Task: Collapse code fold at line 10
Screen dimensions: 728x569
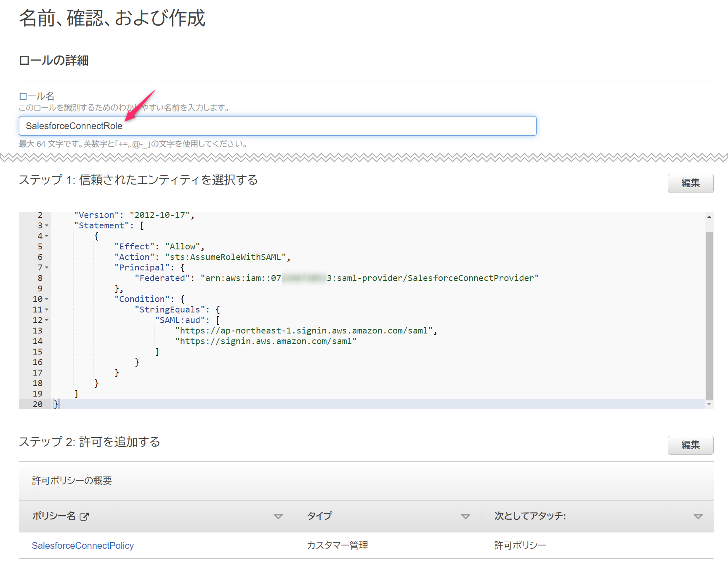Action: [47, 299]
